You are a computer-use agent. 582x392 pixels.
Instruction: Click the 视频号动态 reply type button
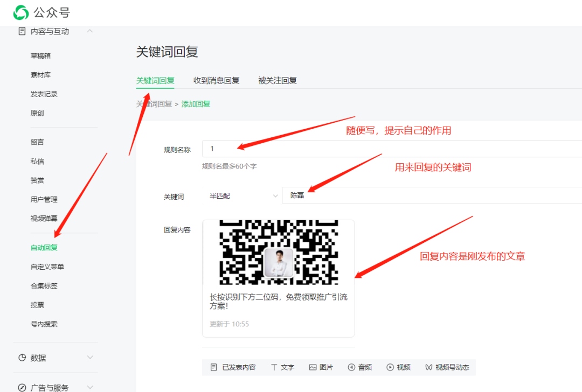coord(447,367)
